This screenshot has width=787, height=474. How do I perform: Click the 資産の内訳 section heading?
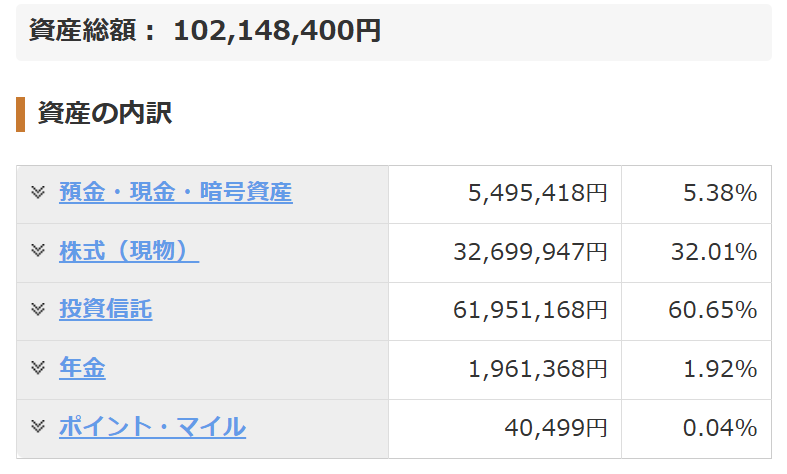click(105, 113)
